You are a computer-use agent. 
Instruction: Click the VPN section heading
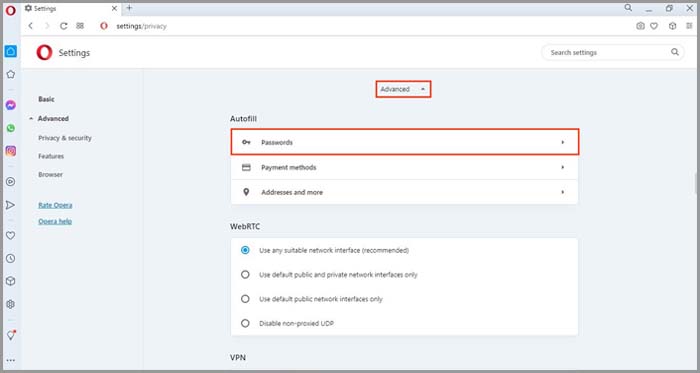pos(238,358)
